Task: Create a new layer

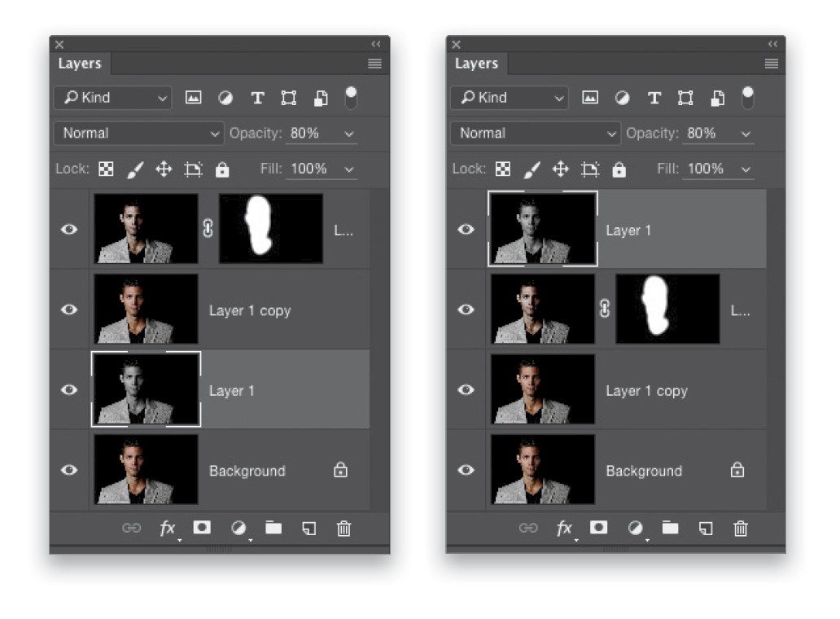Action: 308,529
